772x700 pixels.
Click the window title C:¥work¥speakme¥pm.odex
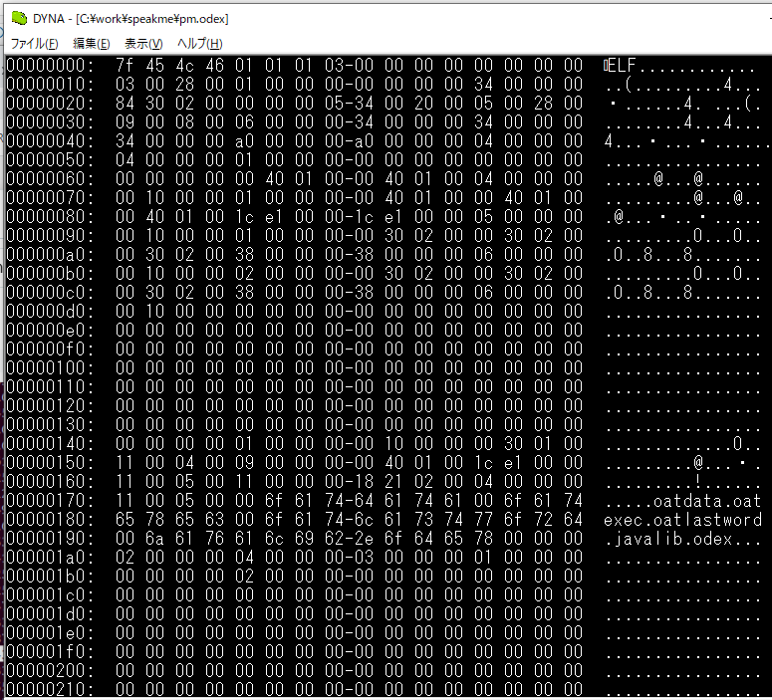pos(152,19)
